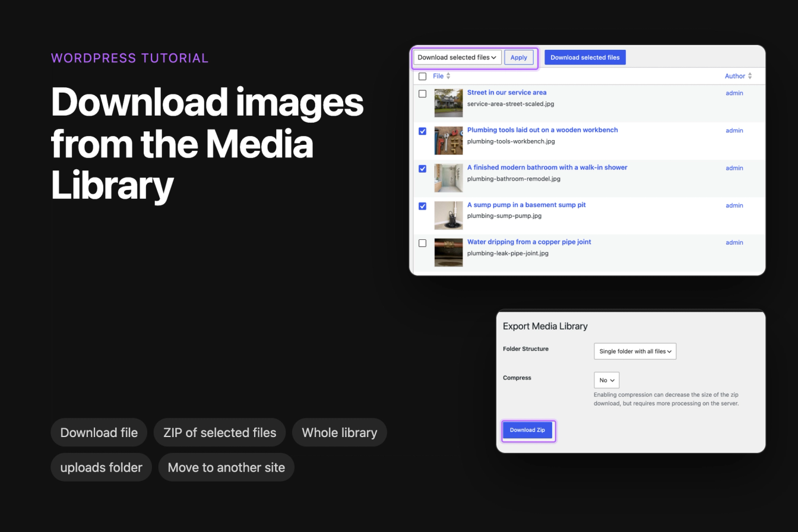The image size is (798, 532).
Task: Toggle the select-all checkbox in table header
Action: pos(422,77)
